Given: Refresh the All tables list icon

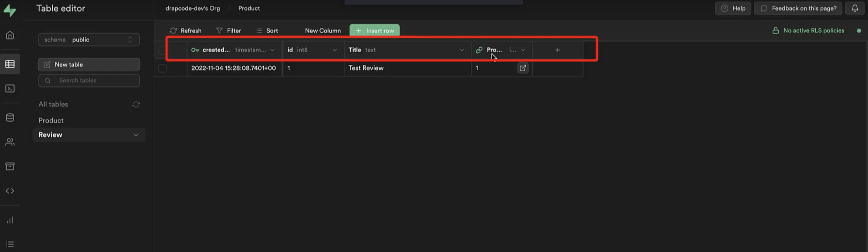Looking at the screenshot, I should tap(136, 105).
